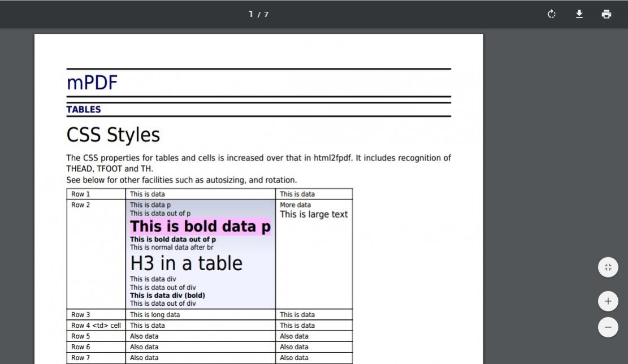Rotate the PDF document clockwise
The image size is (628, 364).
pyautogui.click(x=552, y=14)
